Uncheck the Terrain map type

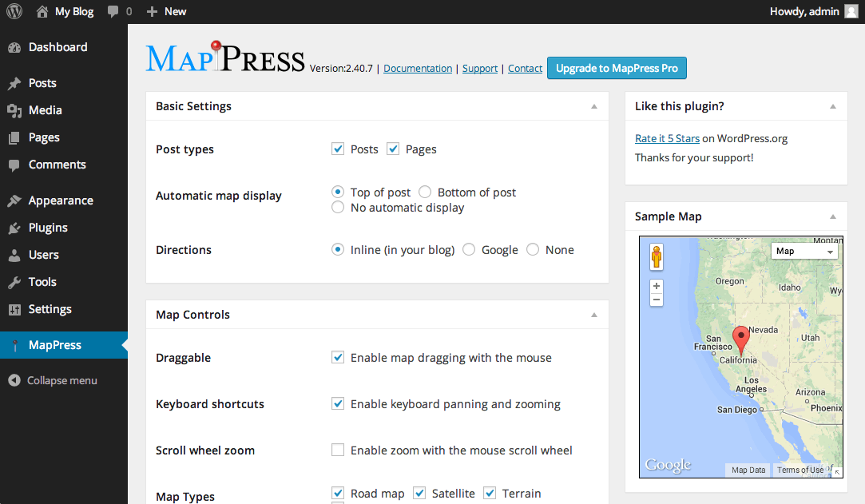490,493
